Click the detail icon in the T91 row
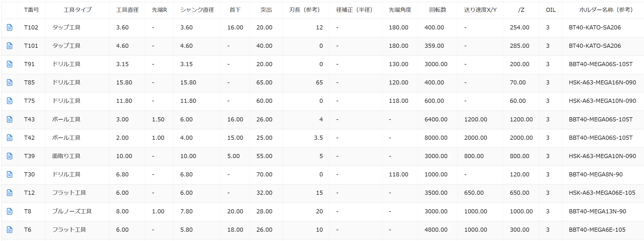The height and width of the screenshot is (241, 644). pos(10,64)
